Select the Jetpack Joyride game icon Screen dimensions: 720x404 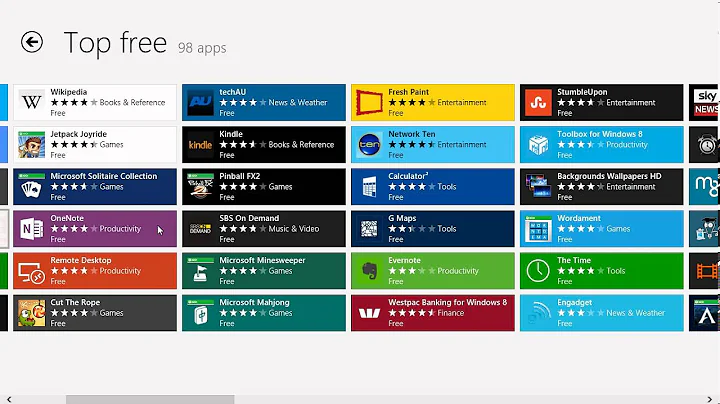coord(32,145)
